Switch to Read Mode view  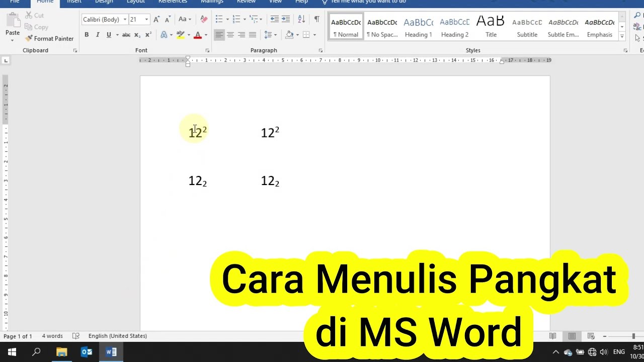(552, 336)
